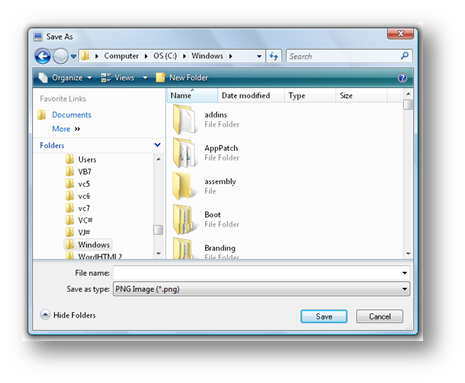The image size is (465, 383).
Task: Select the AppPatch folder icon
Action: point(184,153)
